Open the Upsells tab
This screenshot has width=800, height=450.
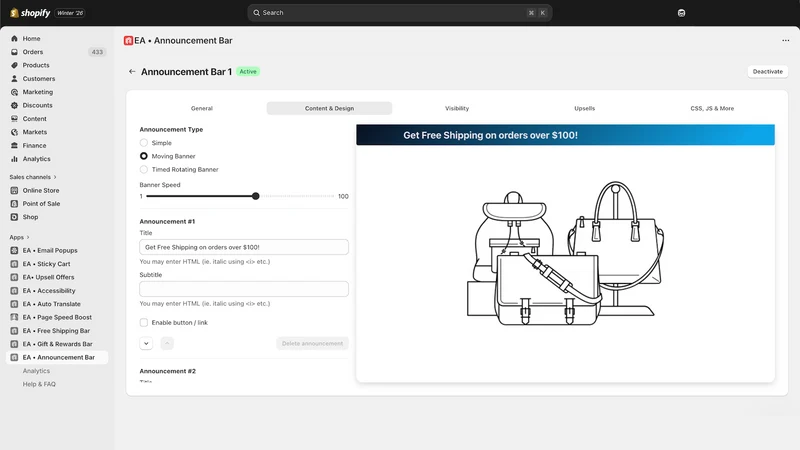click(584, 108)
